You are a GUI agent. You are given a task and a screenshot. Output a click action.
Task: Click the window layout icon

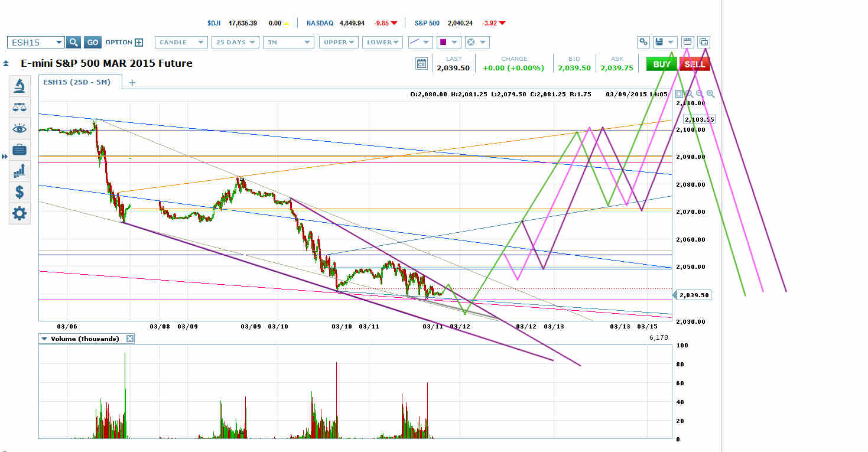point(687,42)
